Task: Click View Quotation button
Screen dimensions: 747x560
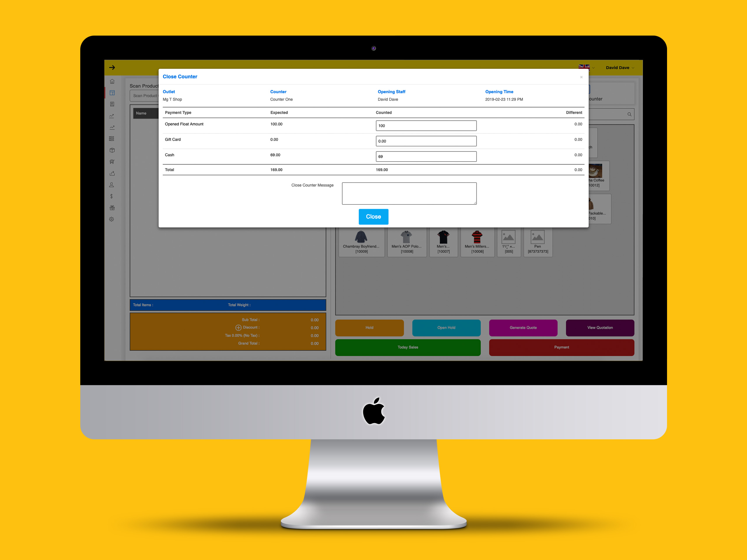Action: [599, 328]
